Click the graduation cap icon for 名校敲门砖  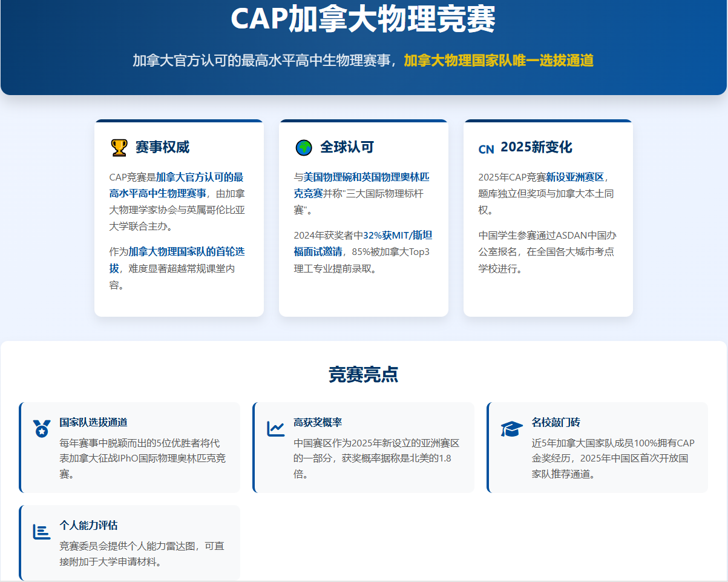[x=511, y=429]
